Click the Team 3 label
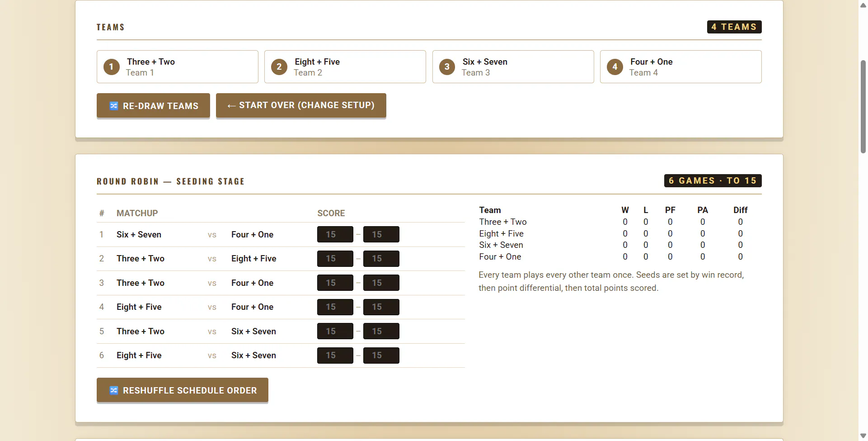Image resolution: width=868 pixels, height=441 pixels. [476, 73]
